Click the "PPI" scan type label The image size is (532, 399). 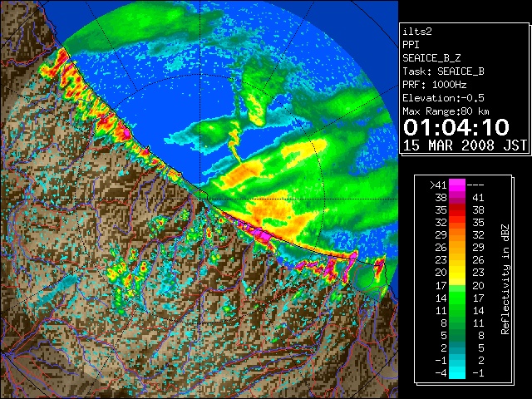pos(411,45)
